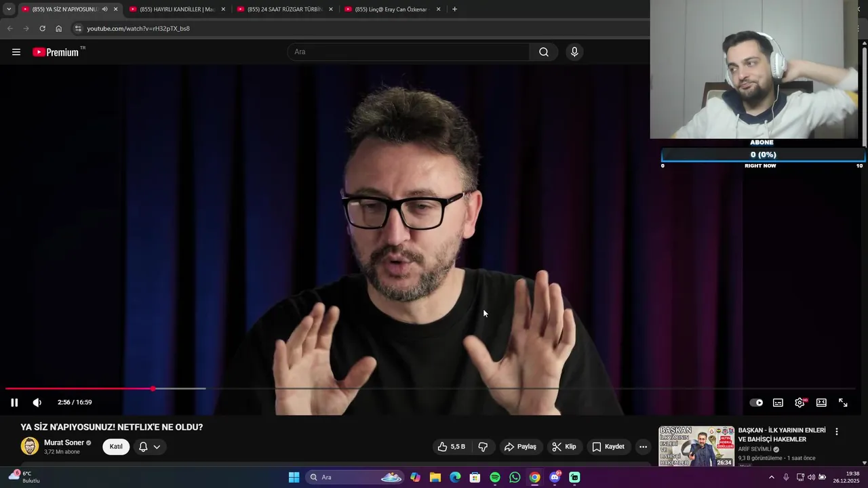Screen dimensions: 868x488
Task: Click the 3,72 Mn abone subscriber count
Action: pos(62,452)
